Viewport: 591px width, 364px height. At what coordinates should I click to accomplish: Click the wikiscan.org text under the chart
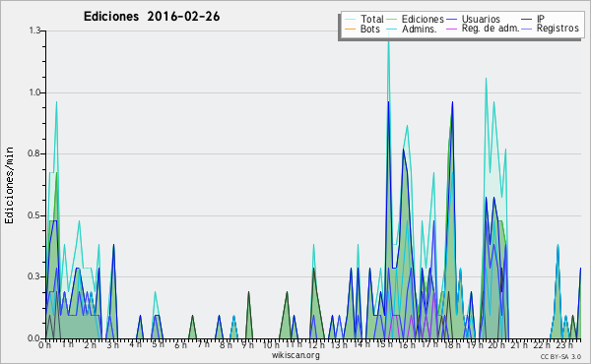pyautogui.click(x=295, y=355)
